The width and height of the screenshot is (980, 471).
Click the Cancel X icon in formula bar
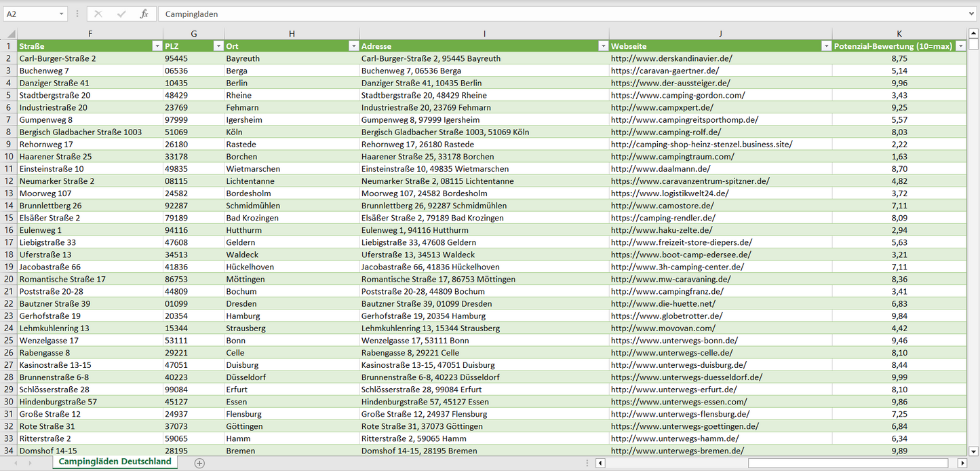(x=98, y=14)
